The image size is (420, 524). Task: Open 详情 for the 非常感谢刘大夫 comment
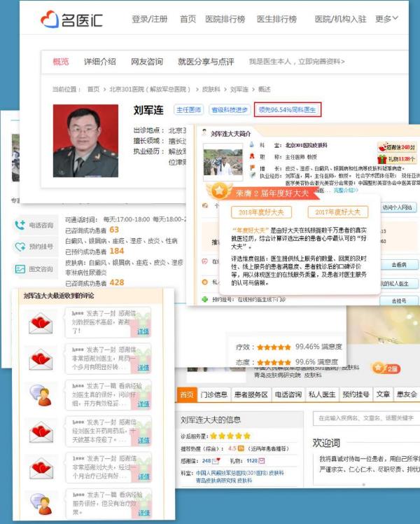(144, 476)
